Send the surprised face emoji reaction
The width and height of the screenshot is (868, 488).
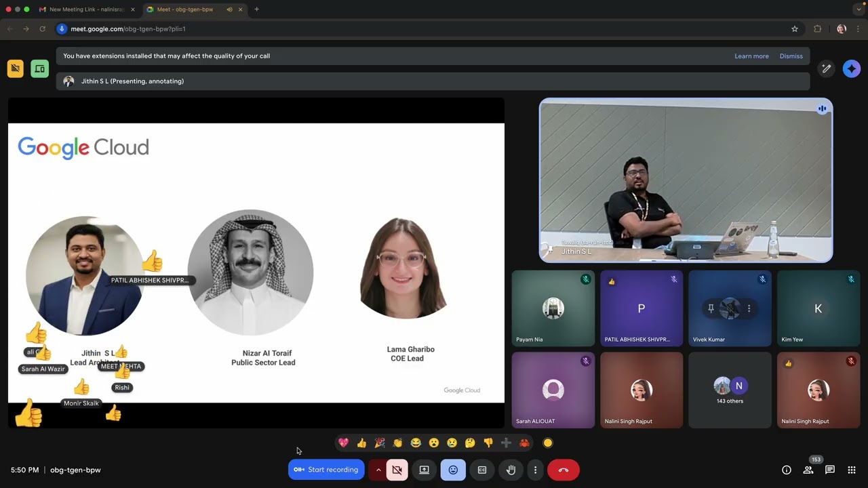(x=434, y=443)
